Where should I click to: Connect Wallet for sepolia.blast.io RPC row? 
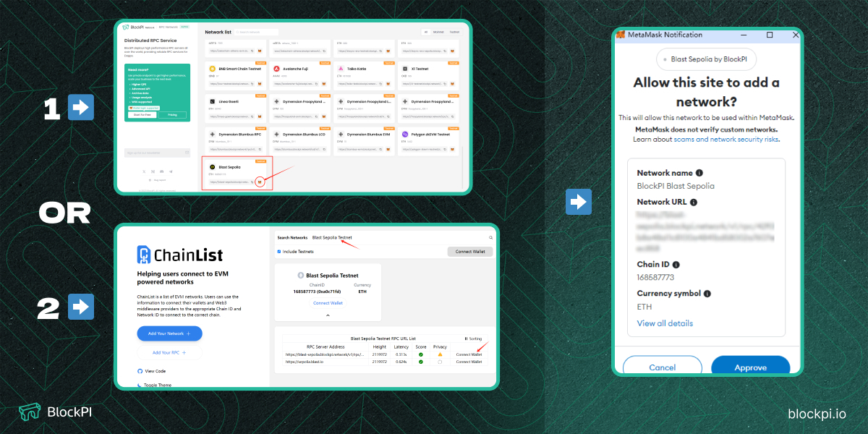tap(469, 362)
